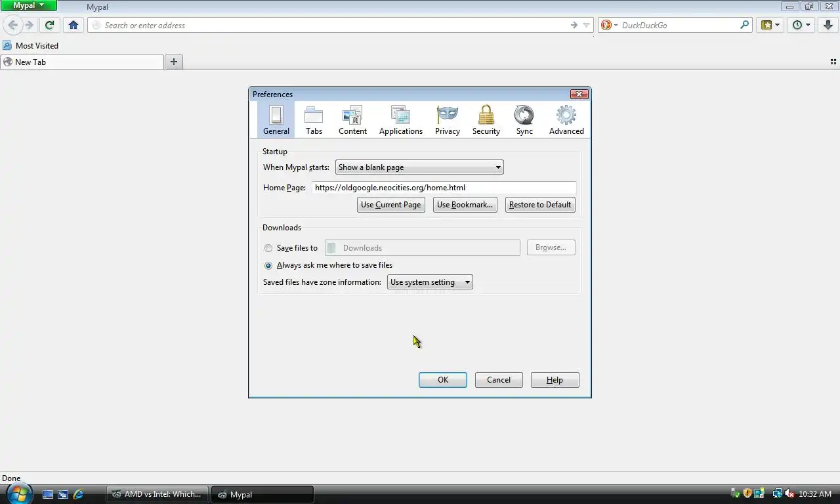The width and height of the screenshot is (840, 504).
Task: Click the Use Bookmark button
Action: click(x=465, y=205)
